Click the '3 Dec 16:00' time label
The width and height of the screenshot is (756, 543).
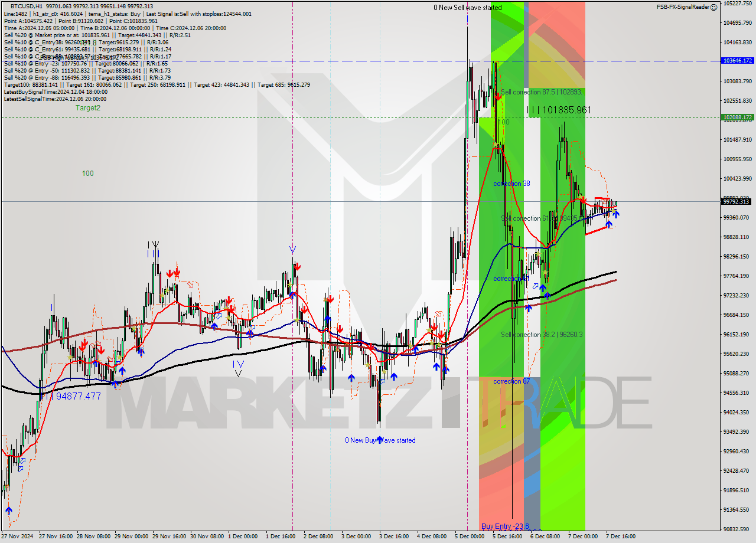coord(394,537)
